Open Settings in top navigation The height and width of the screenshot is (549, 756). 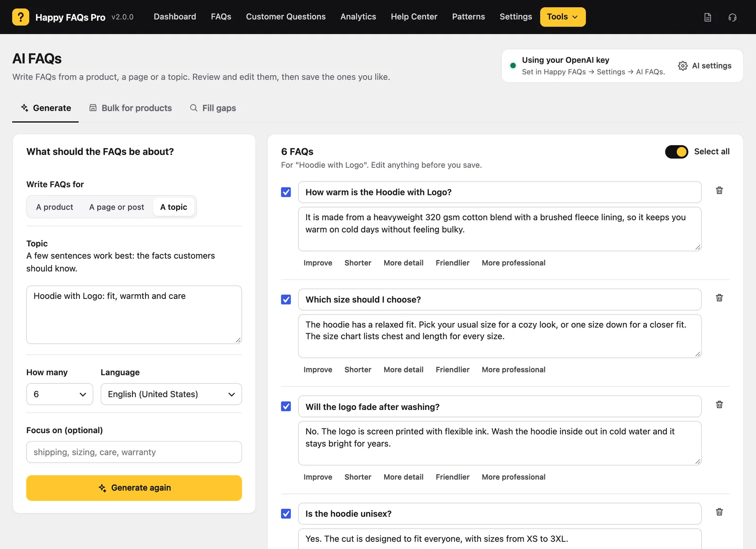516,17
